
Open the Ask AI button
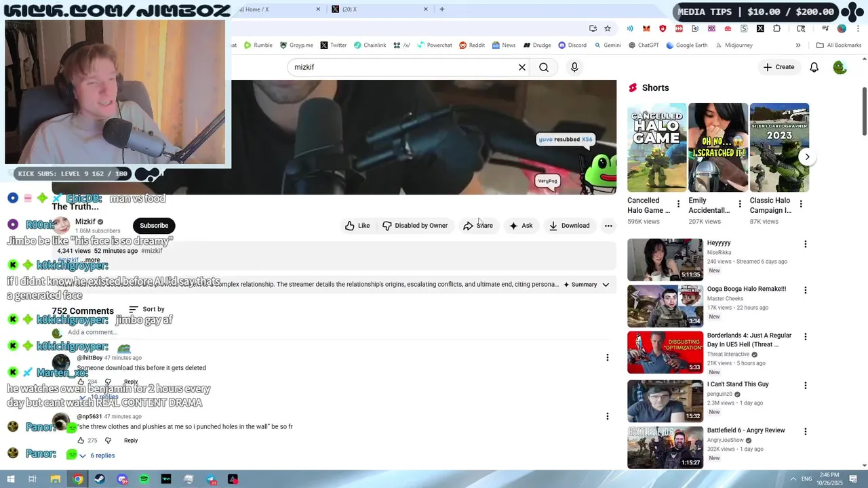(521, 226)
